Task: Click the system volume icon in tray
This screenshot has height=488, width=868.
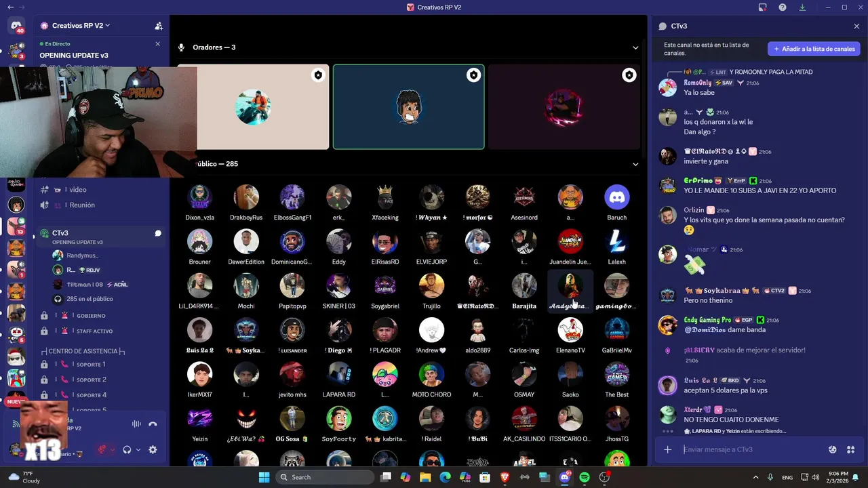Action: (815, 477)
